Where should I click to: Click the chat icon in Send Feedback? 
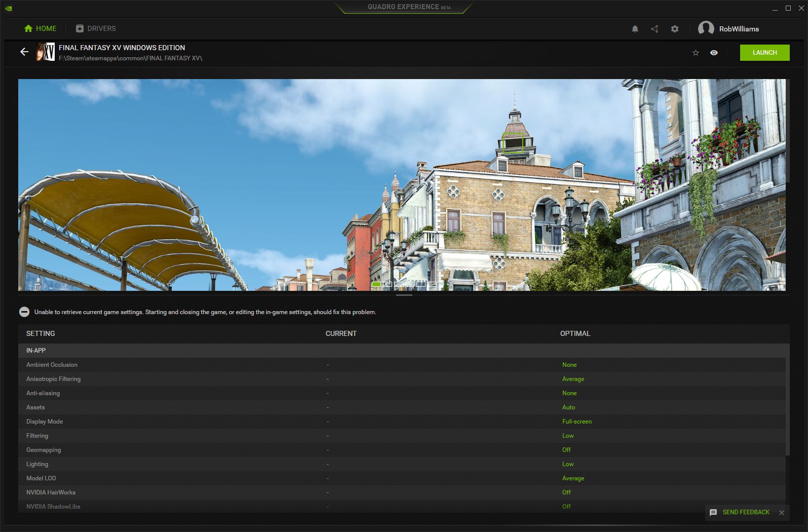[x=713, y=512]
